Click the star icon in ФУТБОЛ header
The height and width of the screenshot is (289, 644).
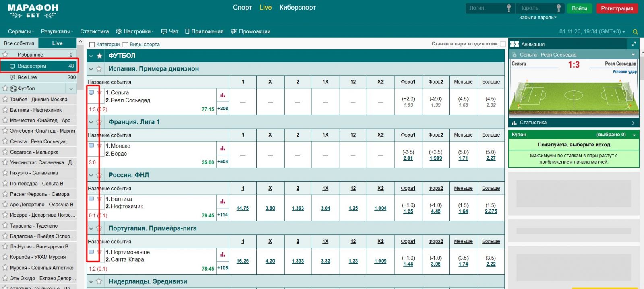click(99, 56)
